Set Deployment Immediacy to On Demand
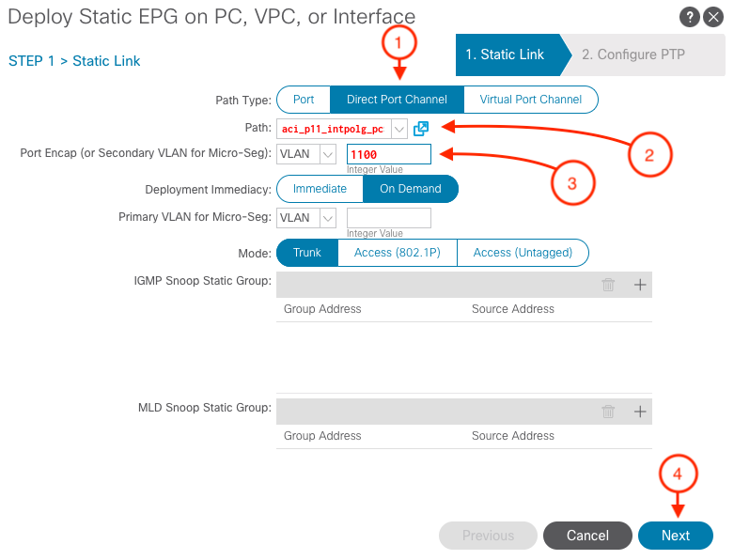Screen dimensions: 734x560 point(410,189)
